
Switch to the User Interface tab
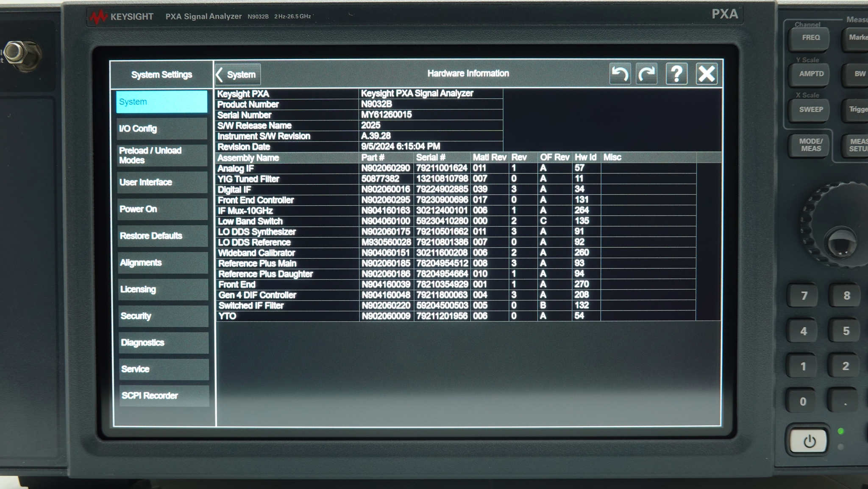pyautogui.click(x=162, y=182)
